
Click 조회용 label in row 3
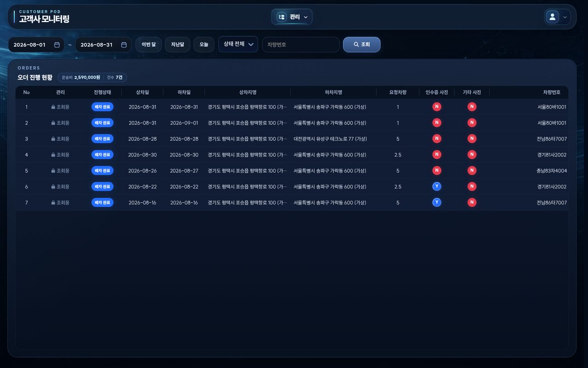point(63,139)
